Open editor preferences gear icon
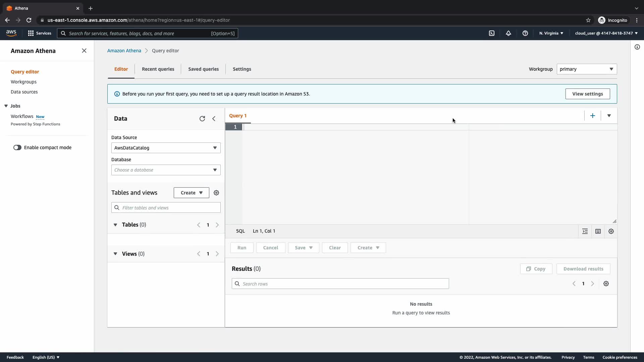644x362 pixels. click(x=611, y=231)
